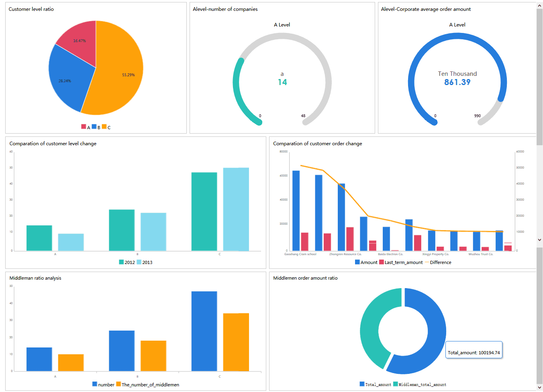
Task: Click the orange middlemen bar for level B
Action: tap(153, 356)
